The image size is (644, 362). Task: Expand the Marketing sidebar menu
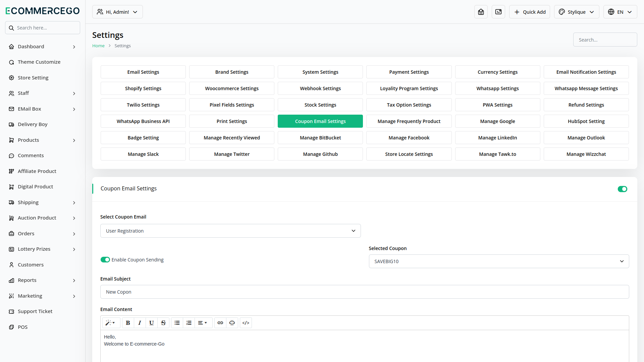pos(43,296)
